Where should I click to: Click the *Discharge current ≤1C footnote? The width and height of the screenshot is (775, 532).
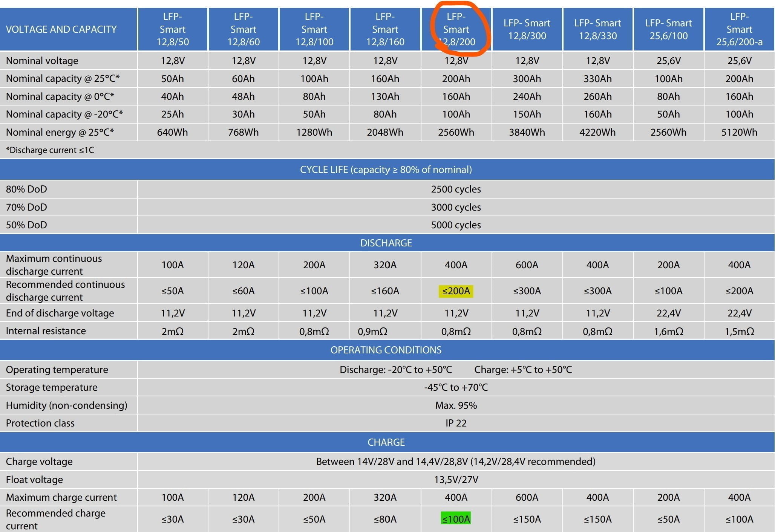coord(50,150)
